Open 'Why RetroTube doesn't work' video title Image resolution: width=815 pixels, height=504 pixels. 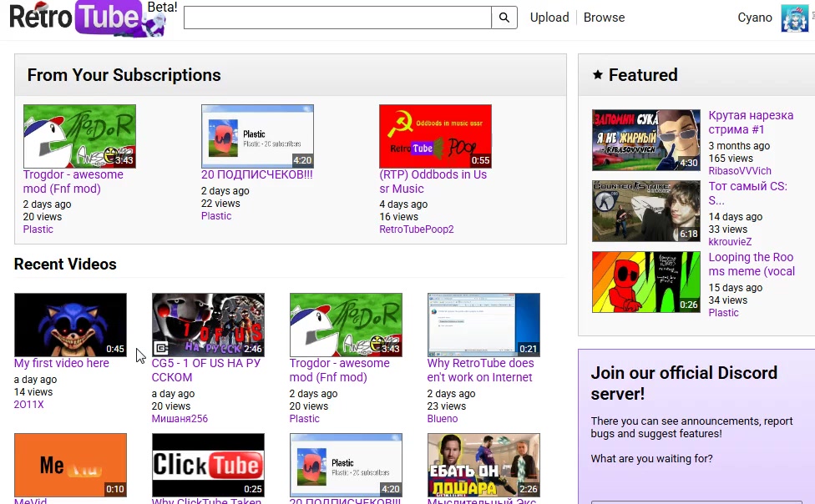coord(480,370)
